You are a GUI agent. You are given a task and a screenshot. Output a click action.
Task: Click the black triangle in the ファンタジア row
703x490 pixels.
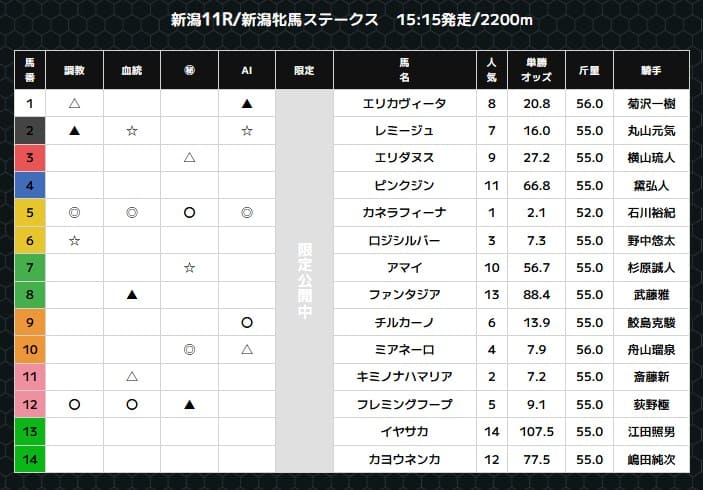tap(131, 295)
